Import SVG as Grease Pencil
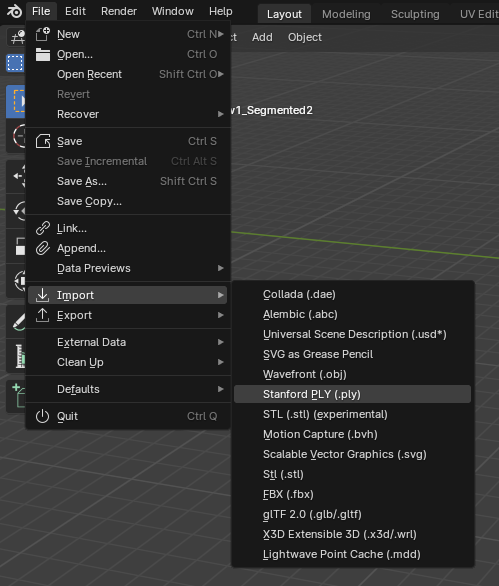Image resolution: width=499 pixels, height=586 pixels. [352, 354]
